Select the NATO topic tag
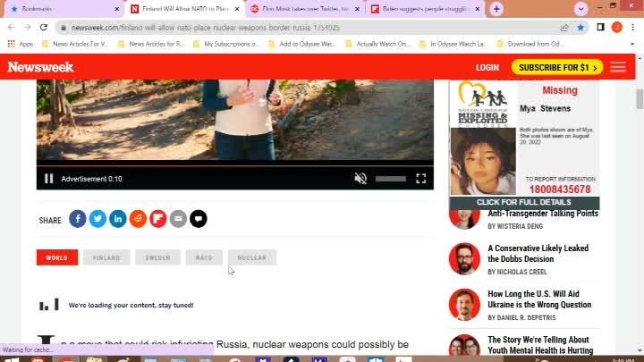 204,257
